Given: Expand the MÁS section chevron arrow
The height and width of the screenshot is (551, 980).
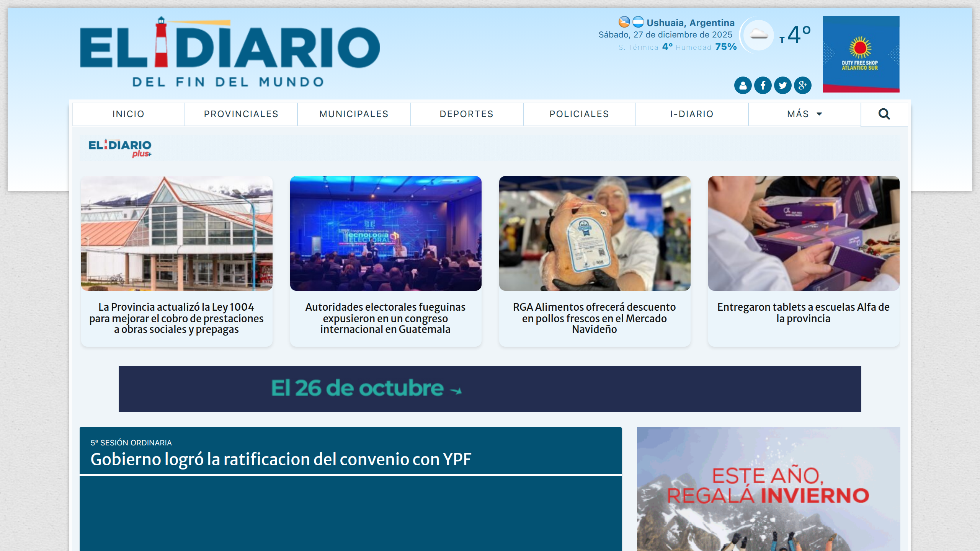Looking at the screenshot, I should pos(819,114).
